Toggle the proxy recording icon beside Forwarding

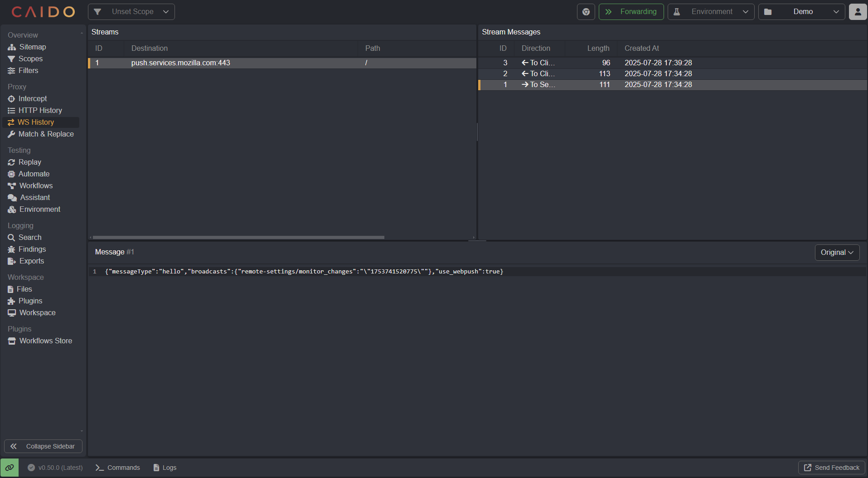[x=586, y=12]
